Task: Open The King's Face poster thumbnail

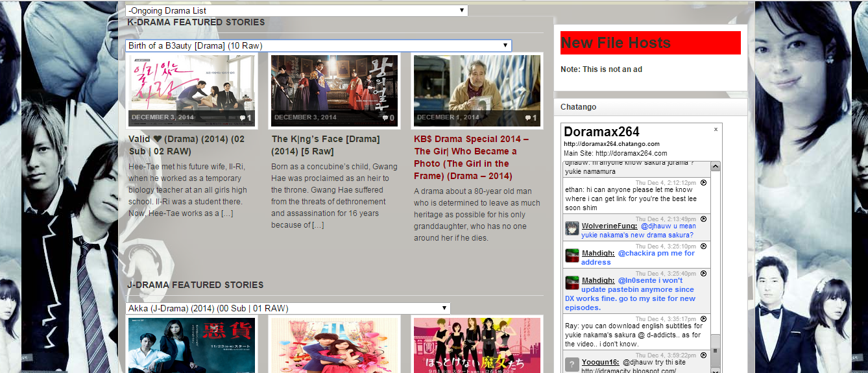Action: (334, 91)
